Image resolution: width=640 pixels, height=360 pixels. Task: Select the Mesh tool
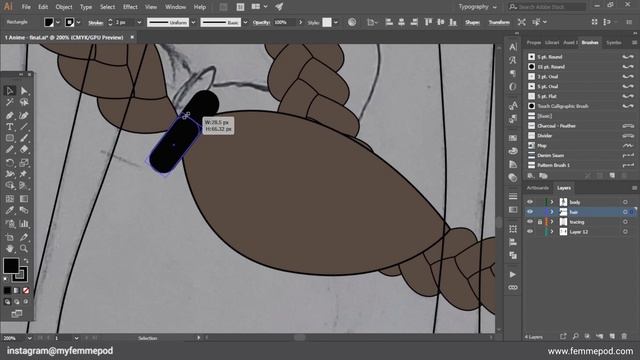[10, 199]
